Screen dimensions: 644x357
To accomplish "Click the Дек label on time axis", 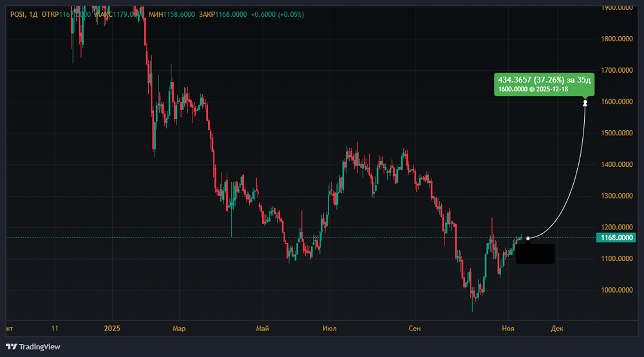I will point(557,329).
